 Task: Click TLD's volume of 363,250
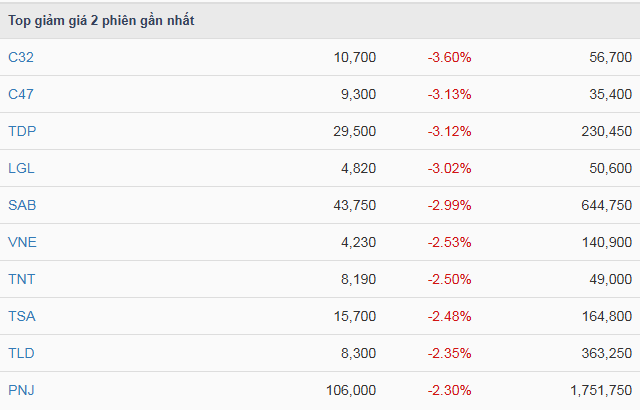tap(604, 353)
